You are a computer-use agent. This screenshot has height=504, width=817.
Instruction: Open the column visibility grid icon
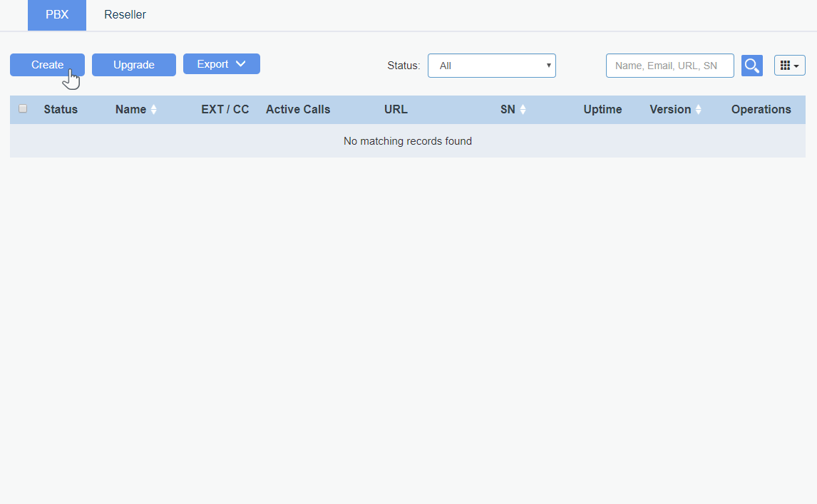point(786,65)
